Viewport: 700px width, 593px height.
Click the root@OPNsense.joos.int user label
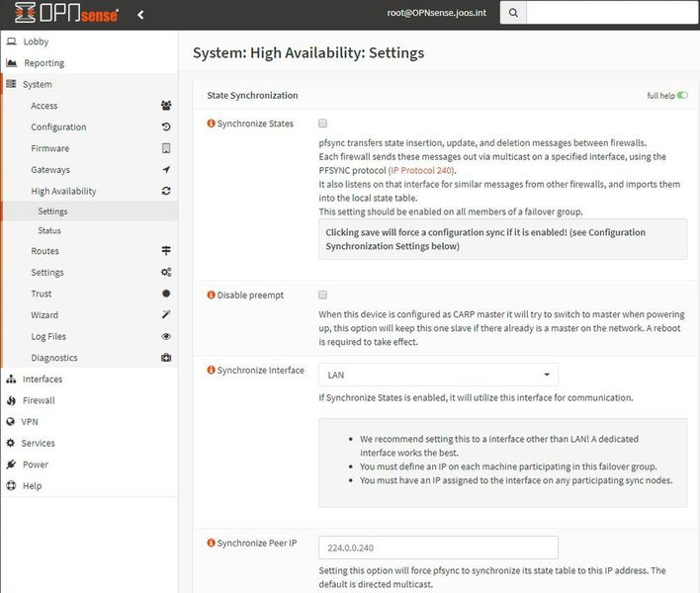[x=436, y=13]
